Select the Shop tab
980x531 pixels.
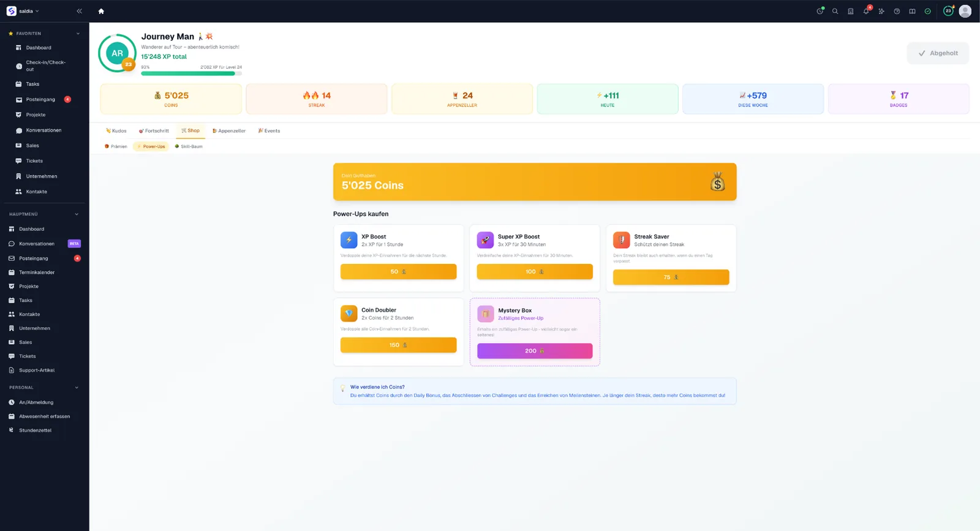190,130
